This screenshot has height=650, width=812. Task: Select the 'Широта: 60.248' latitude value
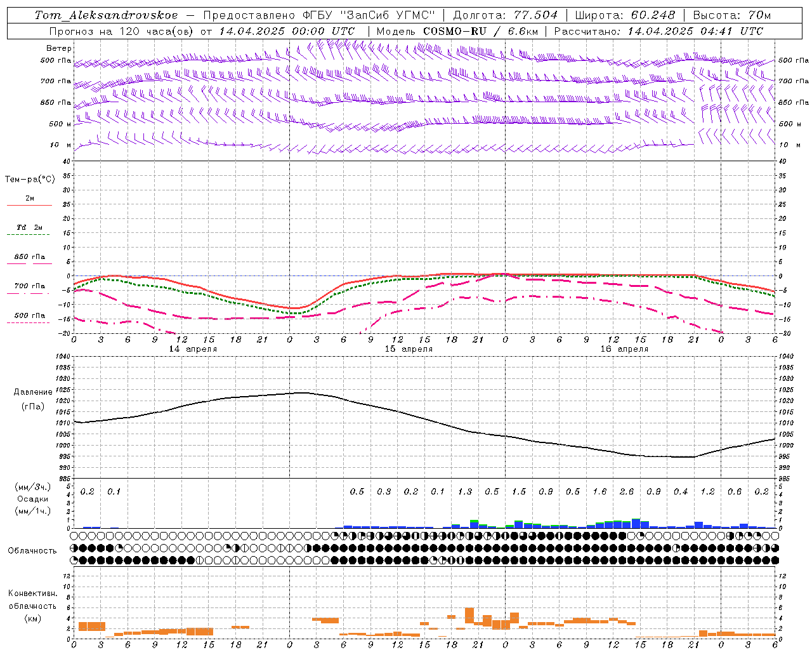pyautogui.click(x=626, y=15)
